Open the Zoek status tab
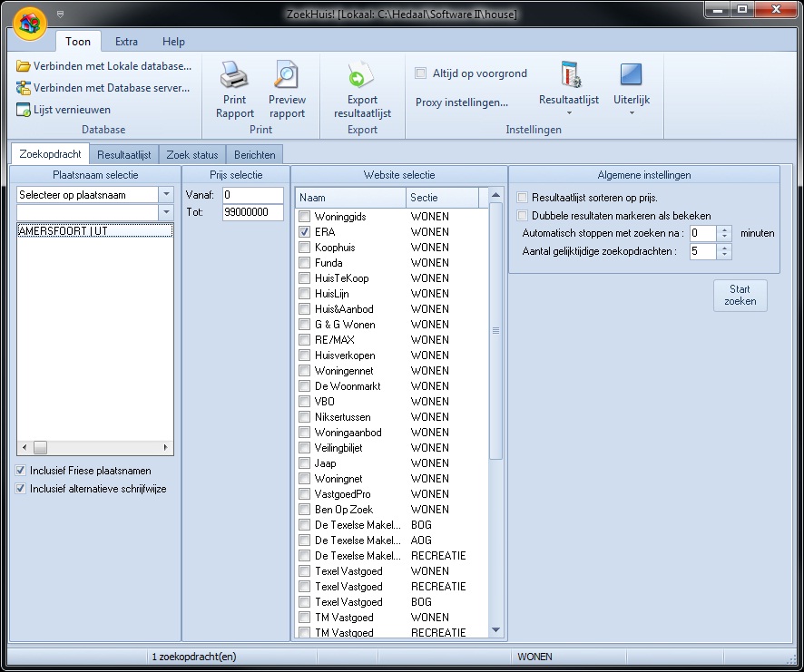Image resolution: width=804 pixels, height=672 pixels. [191, 155]
